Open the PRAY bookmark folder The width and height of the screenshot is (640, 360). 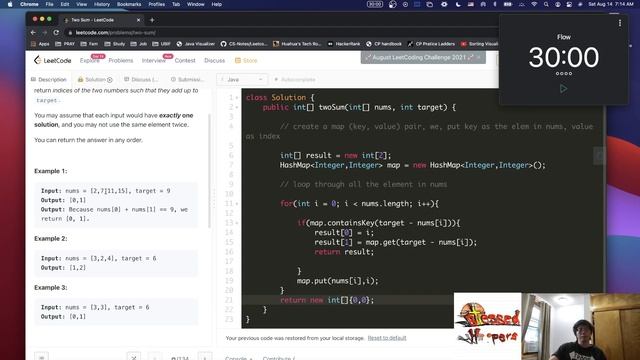tap(65, 44)
